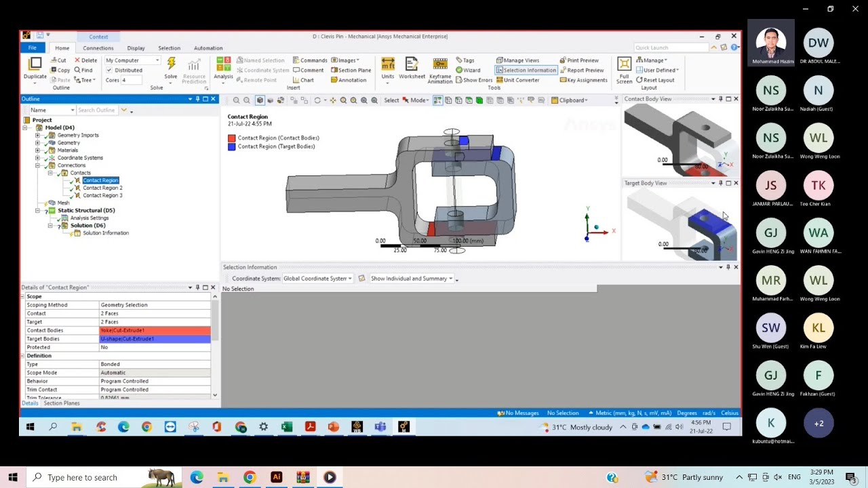Open the Wizard tool
The width and height of the screenshot is (868, 488).
468,70
